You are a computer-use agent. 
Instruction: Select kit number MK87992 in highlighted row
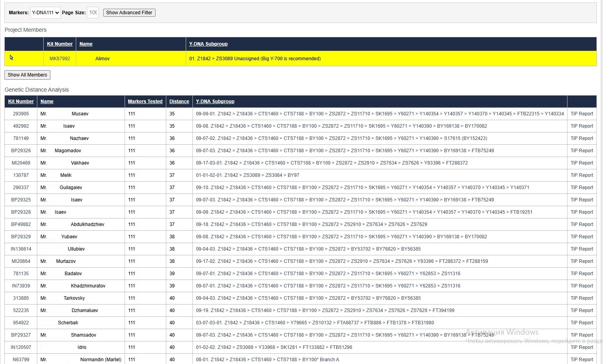tap(60, 59)
